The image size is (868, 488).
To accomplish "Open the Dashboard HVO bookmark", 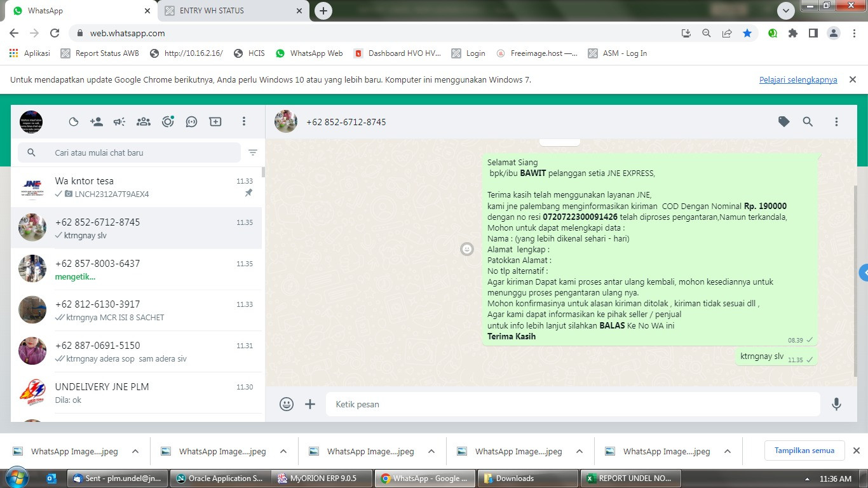I will [x=397, y=53].
